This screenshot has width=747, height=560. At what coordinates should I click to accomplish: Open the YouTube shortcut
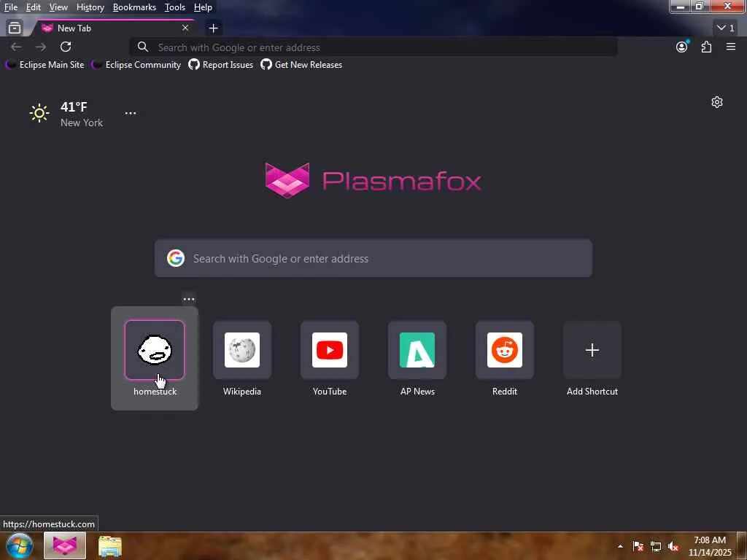pyautogui.click(x=330, y=350)
